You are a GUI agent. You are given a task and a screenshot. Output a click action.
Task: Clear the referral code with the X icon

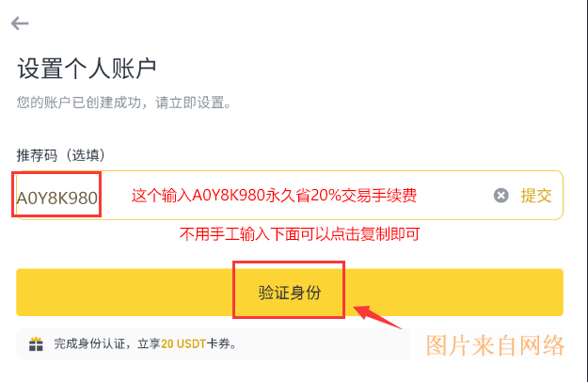point(501,196)
